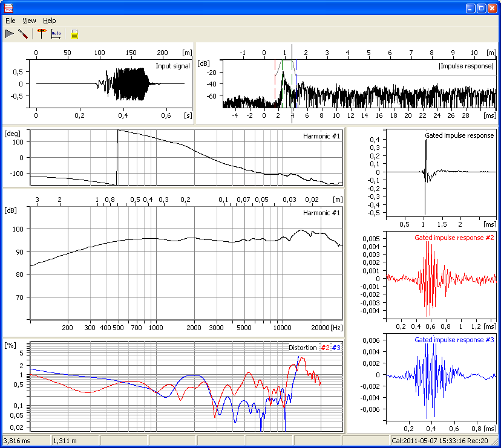Click the application icon in title bar

(x=8, y=8)
